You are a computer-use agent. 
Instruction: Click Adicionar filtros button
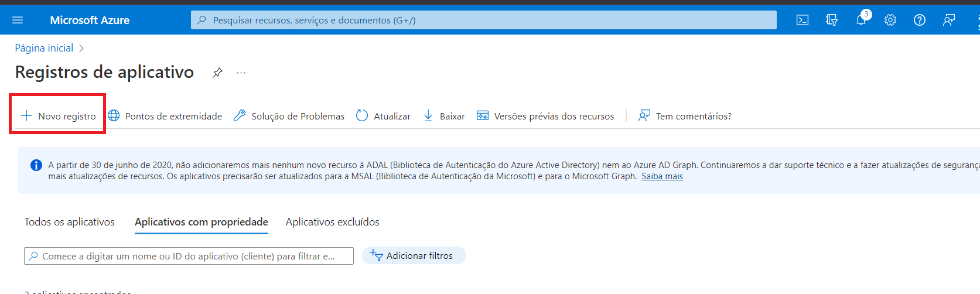(x=414, y=255)
